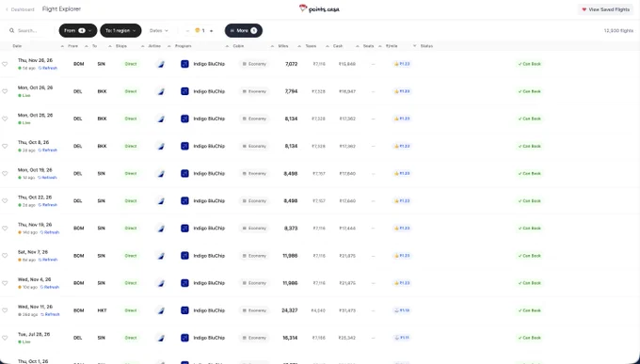Click the coin passenger icon beside the count 1
Viewport: 640px width, 364px height.
[198, 31]
